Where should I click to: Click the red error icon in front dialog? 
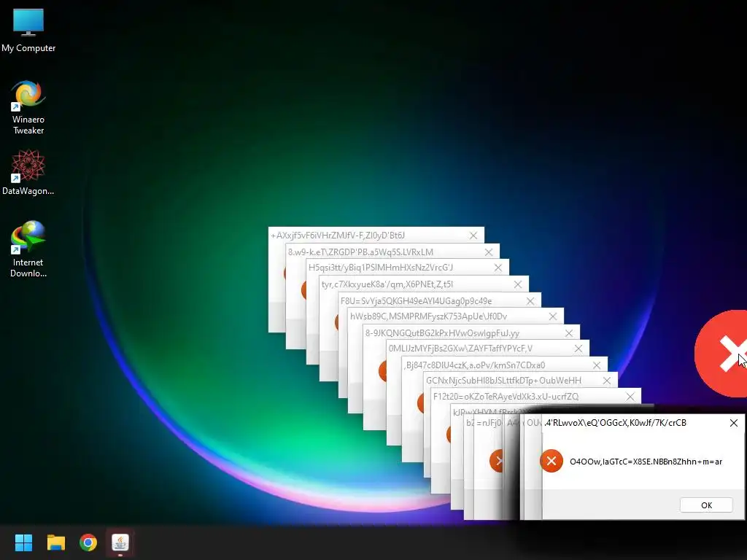pyautogui.click(x=551, y=461)
